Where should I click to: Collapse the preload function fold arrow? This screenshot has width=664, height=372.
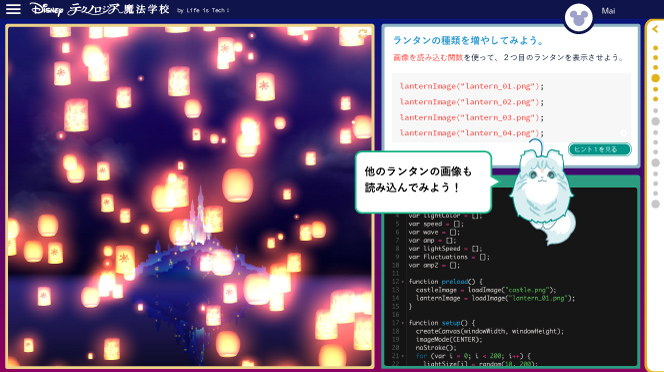[403, 282]
